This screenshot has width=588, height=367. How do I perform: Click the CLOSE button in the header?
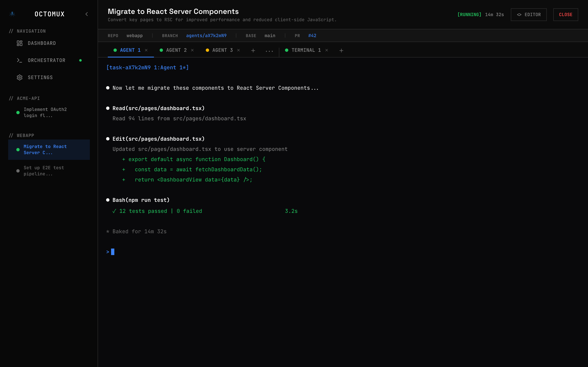point(565,14)
